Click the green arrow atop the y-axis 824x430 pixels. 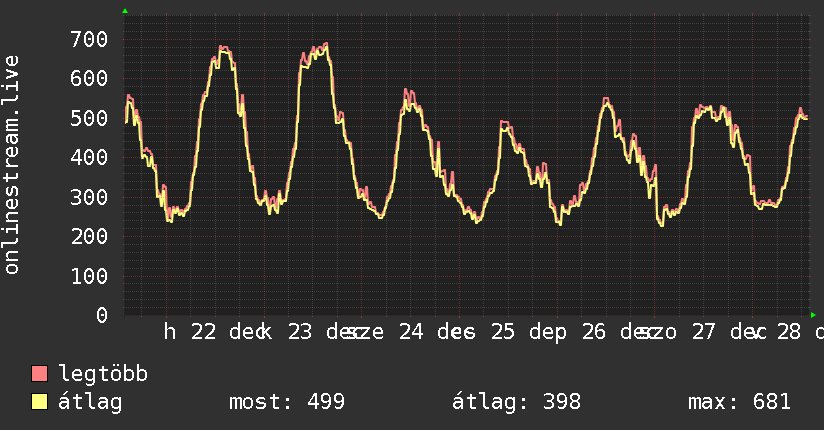point(125,11)
